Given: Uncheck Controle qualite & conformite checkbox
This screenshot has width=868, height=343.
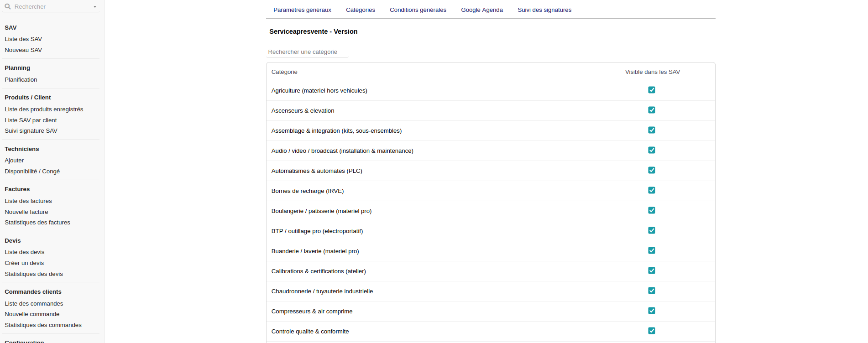Looking at the screenshot, I should [x=652, y=331].
